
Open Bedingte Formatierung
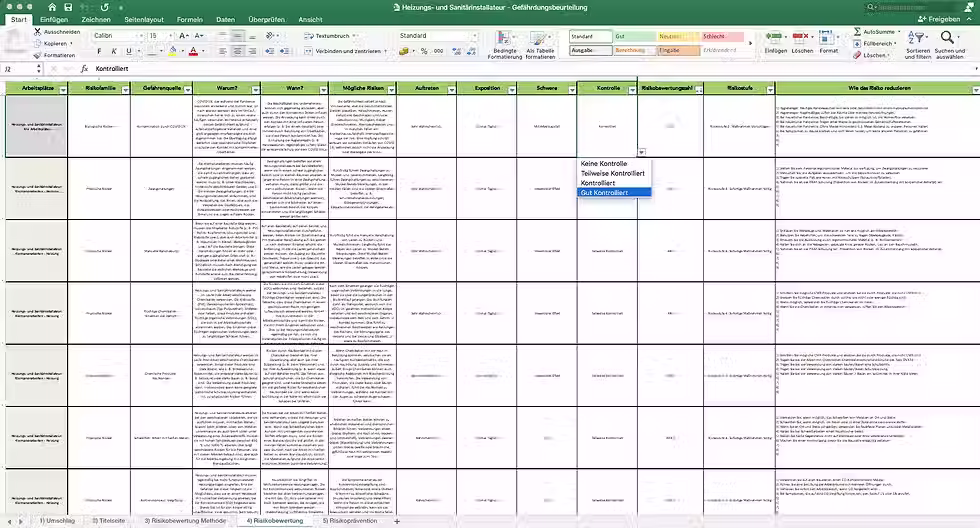[505, 45]
